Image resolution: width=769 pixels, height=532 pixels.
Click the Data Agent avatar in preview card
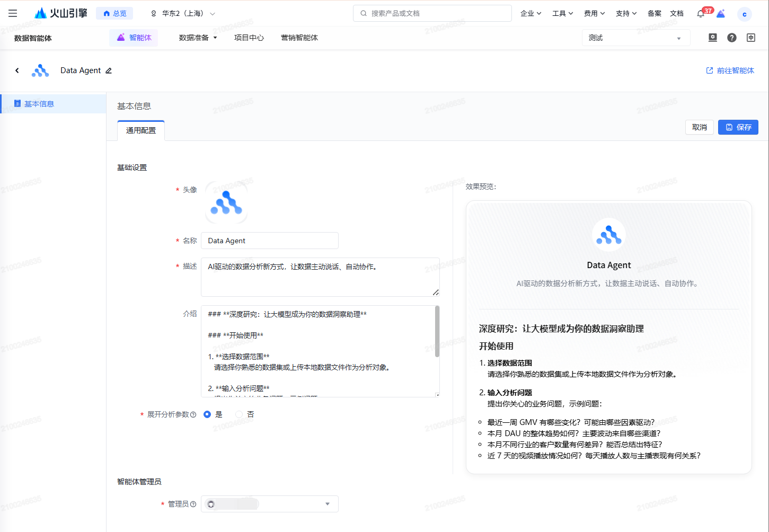(609, 235)
